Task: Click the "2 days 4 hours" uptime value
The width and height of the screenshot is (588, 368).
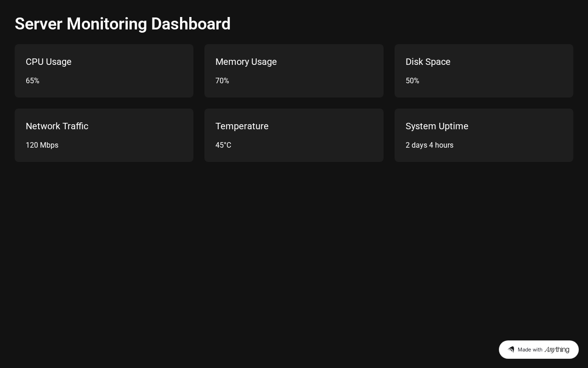Action: tap(430, 145)
